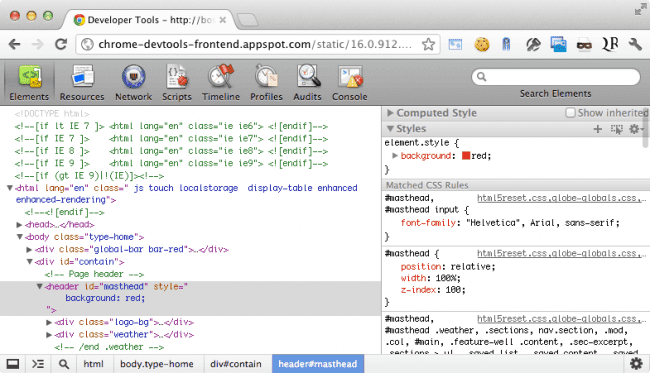Image resolution: width=650 pixels, height=373 pixels.
Task: Click the 'background: red;' inline style text
Action: pyautogui.click(x=105, y=298)
